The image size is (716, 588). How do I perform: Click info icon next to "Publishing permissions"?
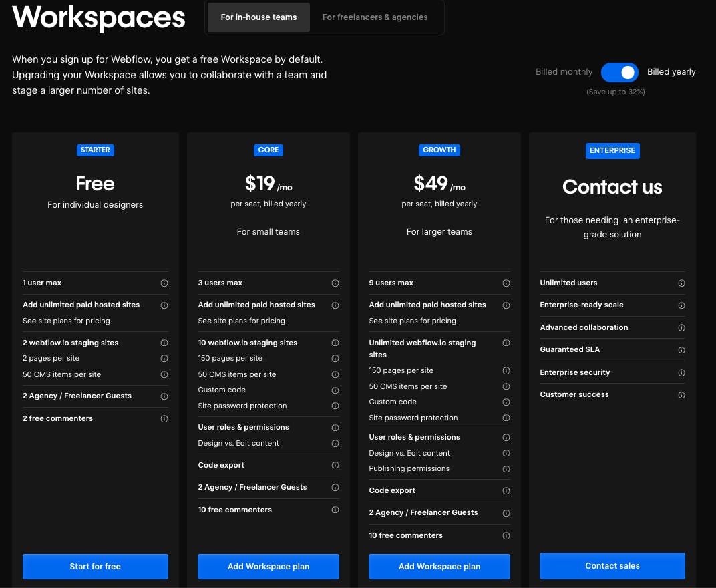[506, 469]
